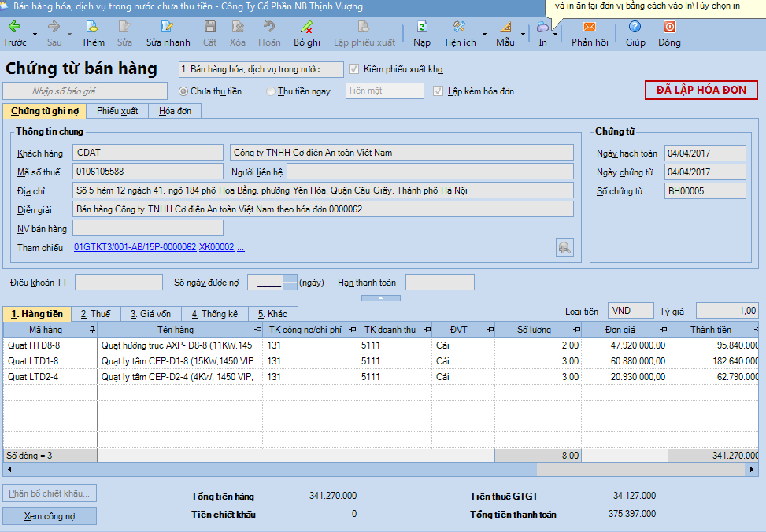The image size is (766, 532).
Task: Open invoice link 01GTKT3/001-AB/15P-0000062
Action: coord(135,247)
